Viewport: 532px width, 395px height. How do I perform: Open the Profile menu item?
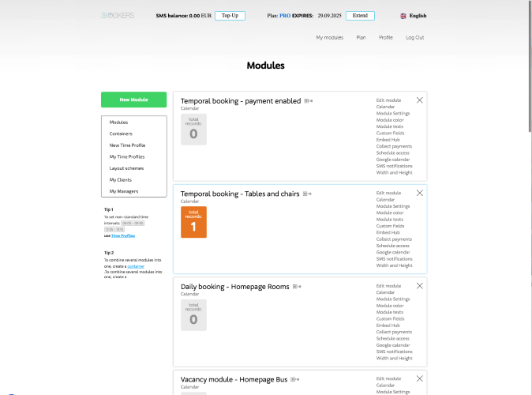pyautogui.click(x=386, y=37)
